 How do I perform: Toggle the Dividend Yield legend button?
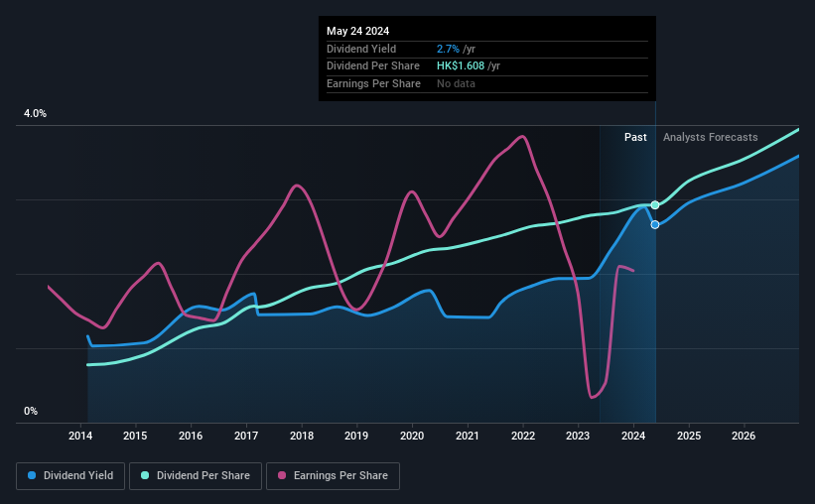click(x=70, y=476)
